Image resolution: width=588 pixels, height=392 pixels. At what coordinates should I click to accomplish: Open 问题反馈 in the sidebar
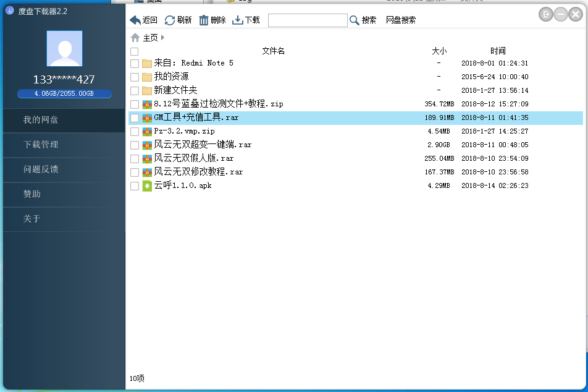click(64, 169)
